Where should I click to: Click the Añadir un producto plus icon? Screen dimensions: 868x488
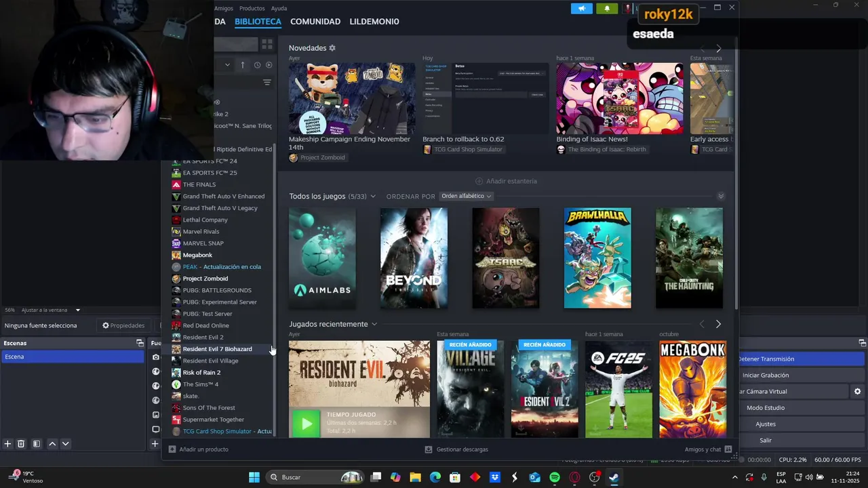(172, 449)
